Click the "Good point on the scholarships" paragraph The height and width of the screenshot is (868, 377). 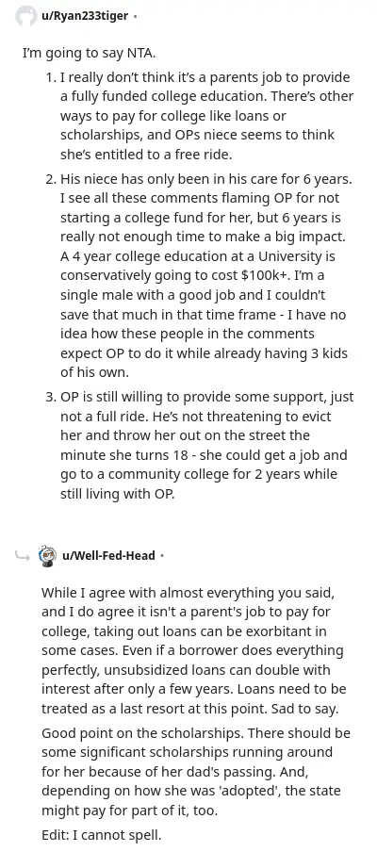coord(196,772)
